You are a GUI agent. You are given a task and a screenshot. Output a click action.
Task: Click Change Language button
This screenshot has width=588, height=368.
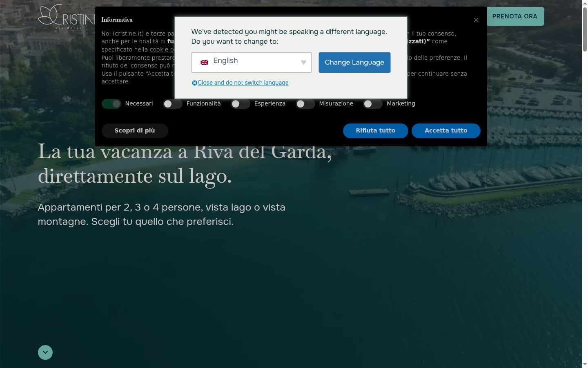[x=354, y=63]
